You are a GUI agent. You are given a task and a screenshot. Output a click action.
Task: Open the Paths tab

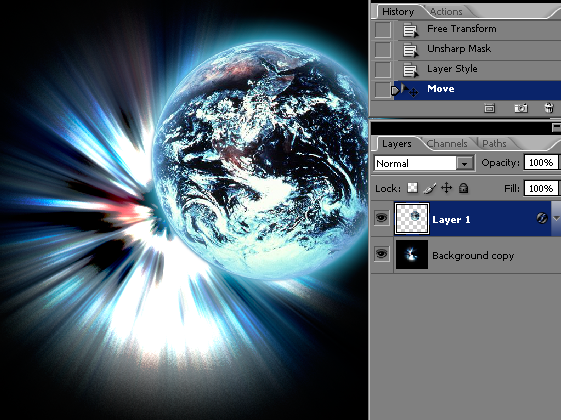click(494, 143)
